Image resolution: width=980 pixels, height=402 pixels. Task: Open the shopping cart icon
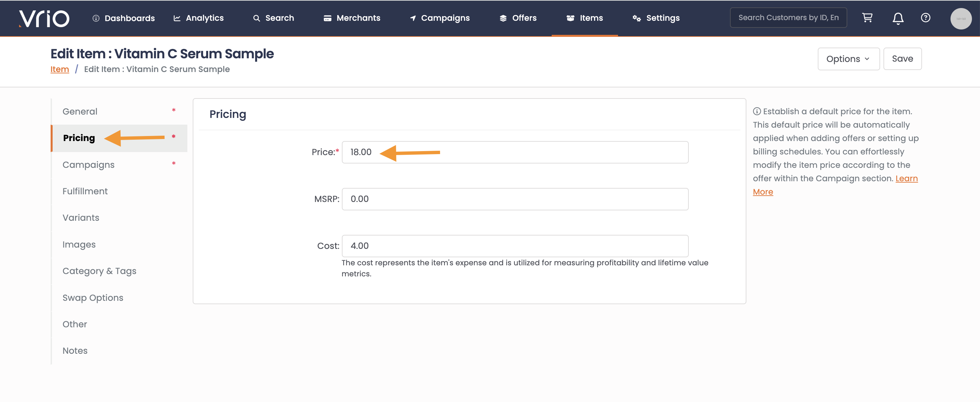click(867, 18)
